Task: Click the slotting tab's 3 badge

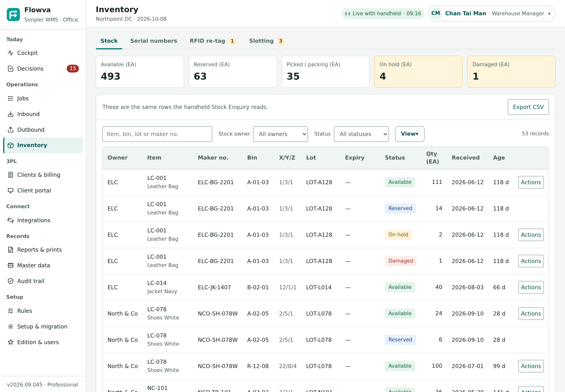Action: tap(281, 41)
